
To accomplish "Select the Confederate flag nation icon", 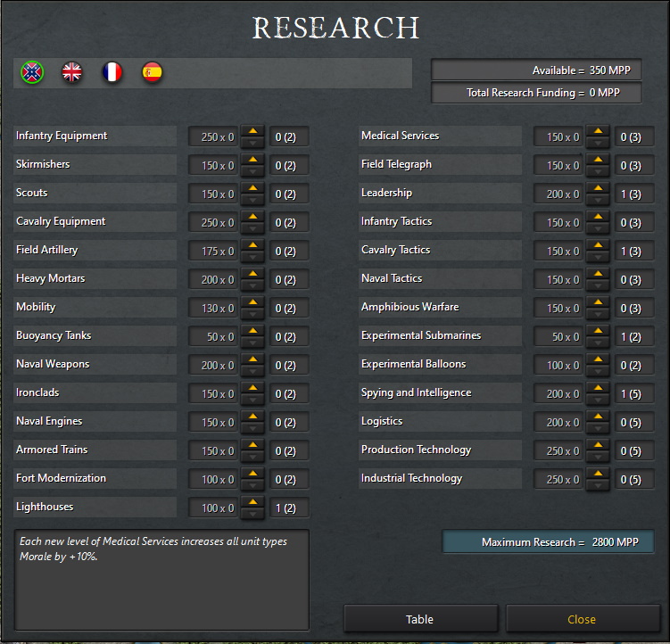I will click(x=32, y=72).
